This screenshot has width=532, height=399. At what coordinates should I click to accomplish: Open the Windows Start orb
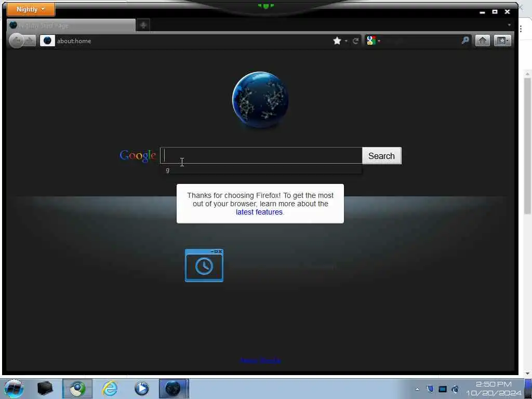pos(14,389)
